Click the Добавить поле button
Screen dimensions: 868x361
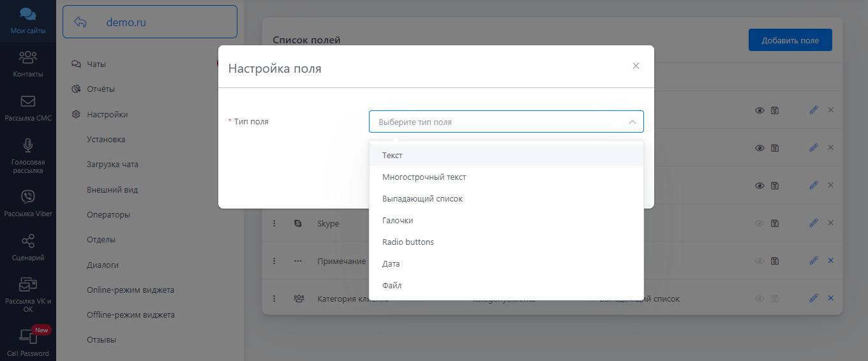coord(789,40)
